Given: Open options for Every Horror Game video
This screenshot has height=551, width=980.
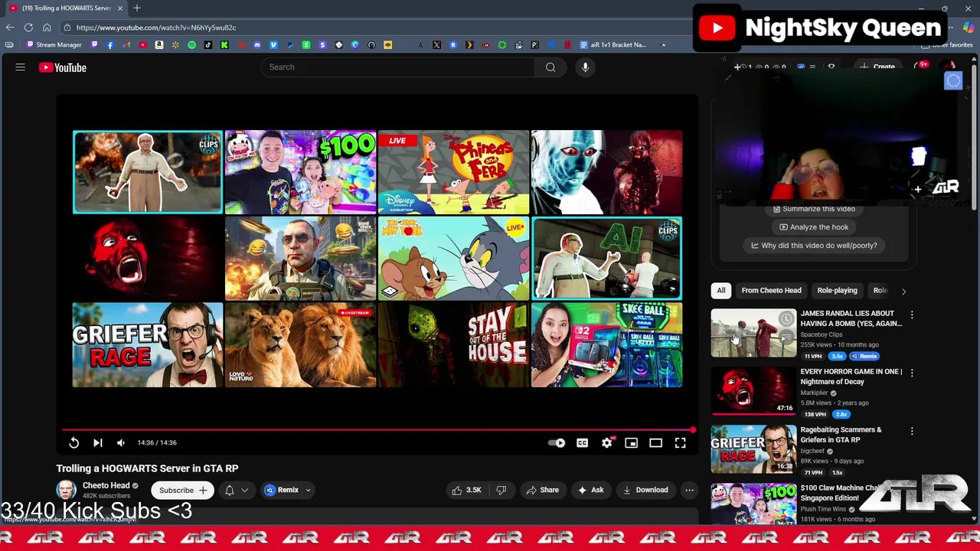Looking at the screenshot, I should tap(912, 373).
